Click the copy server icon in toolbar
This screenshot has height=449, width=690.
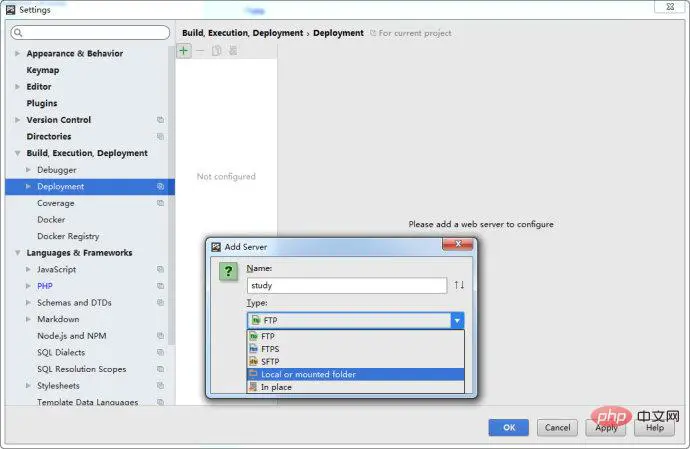pos(216,50)
